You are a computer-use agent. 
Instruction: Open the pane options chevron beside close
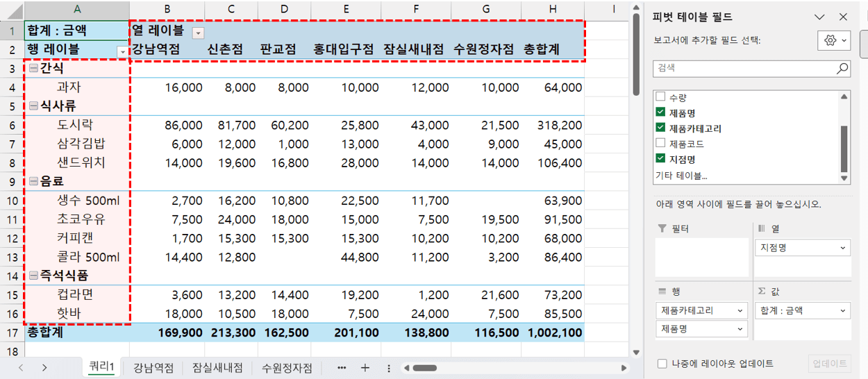819,17
